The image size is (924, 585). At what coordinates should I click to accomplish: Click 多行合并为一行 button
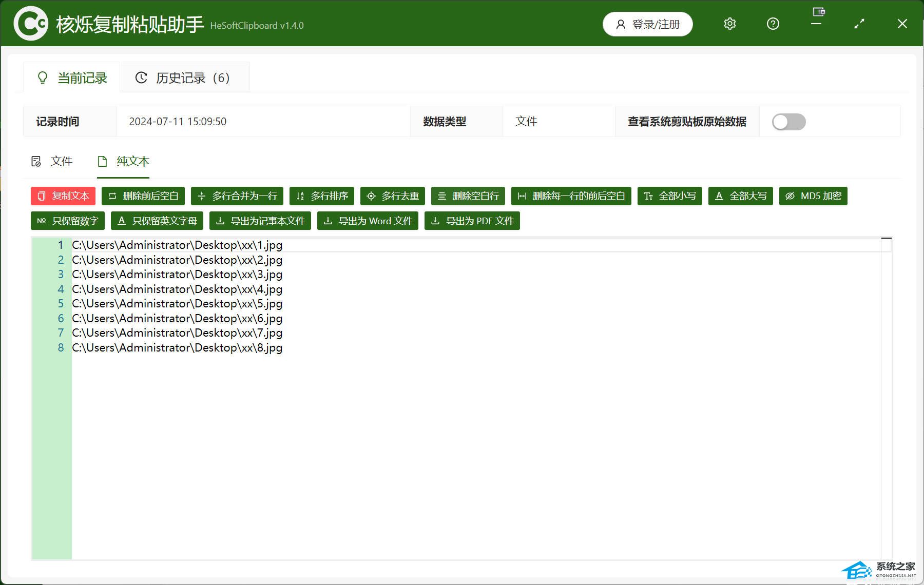(x=237, y=196)
